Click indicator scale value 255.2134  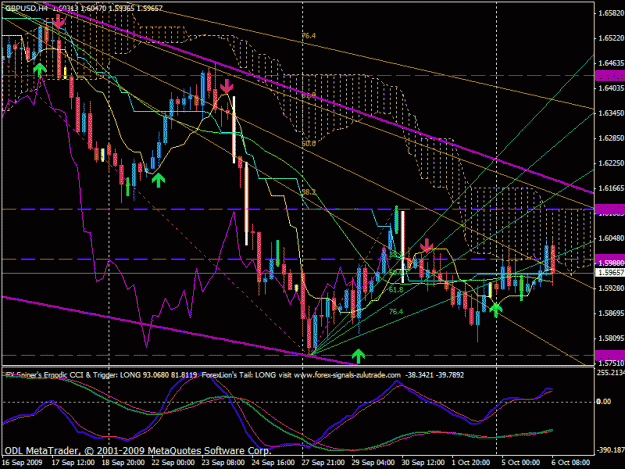pyautogui.click(x=611, y=372)
